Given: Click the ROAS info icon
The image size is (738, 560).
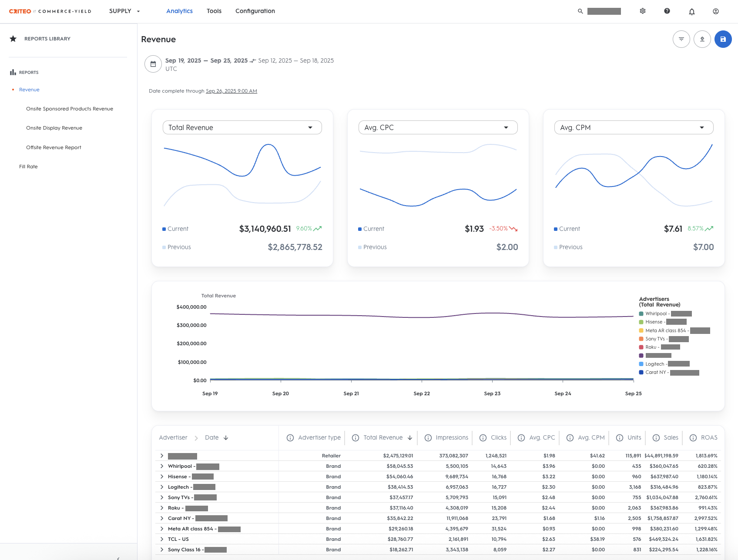Looking at the screenshot, I should (x=693, y=438).
